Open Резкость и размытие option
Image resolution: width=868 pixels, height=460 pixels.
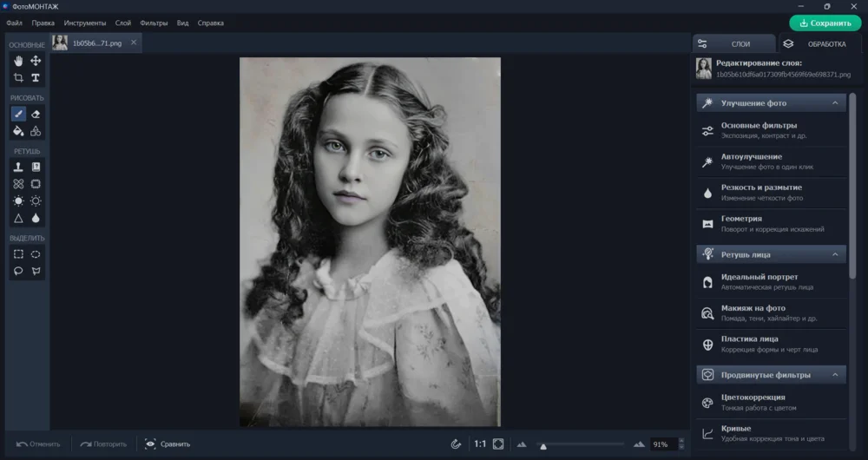click(x=771, y=193)
